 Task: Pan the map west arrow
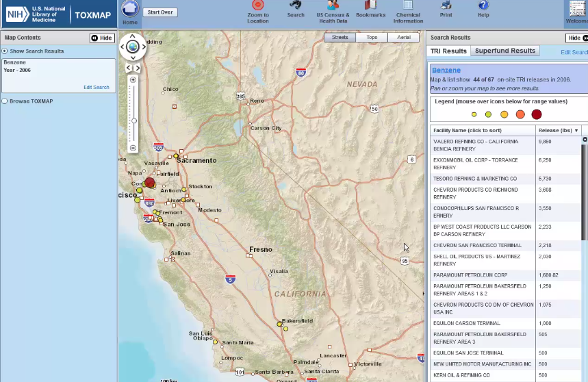pos(122,47)
